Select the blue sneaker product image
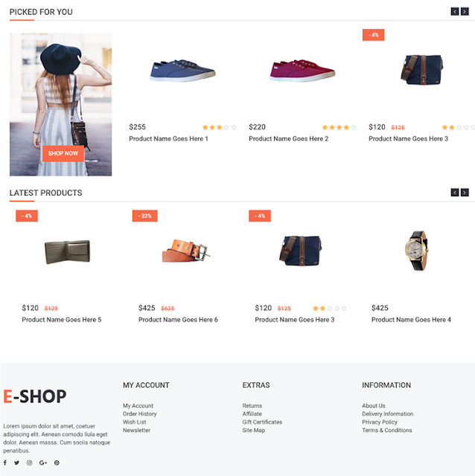Screen dimensions: 475x476 182,71
